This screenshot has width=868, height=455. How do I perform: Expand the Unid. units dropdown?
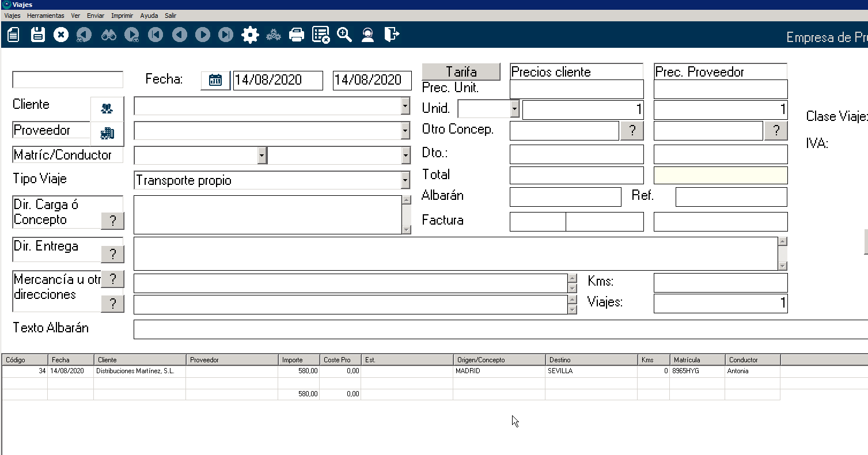click(514, 109)
